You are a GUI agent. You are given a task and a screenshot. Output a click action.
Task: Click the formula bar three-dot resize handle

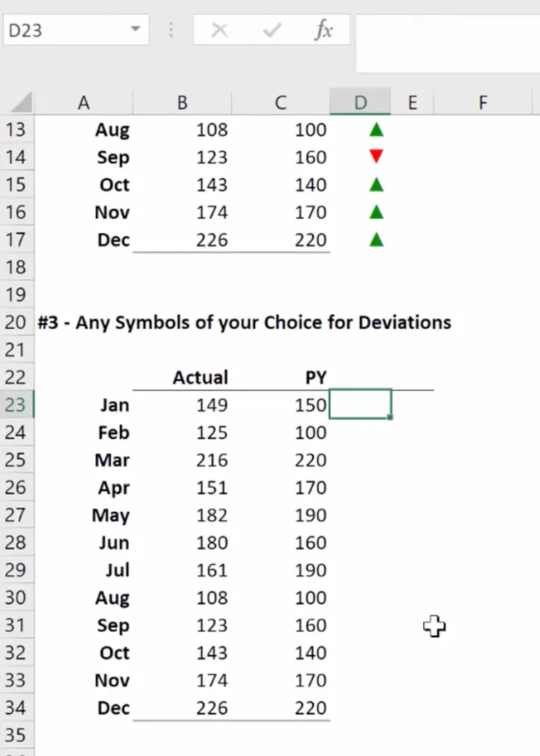171,30
